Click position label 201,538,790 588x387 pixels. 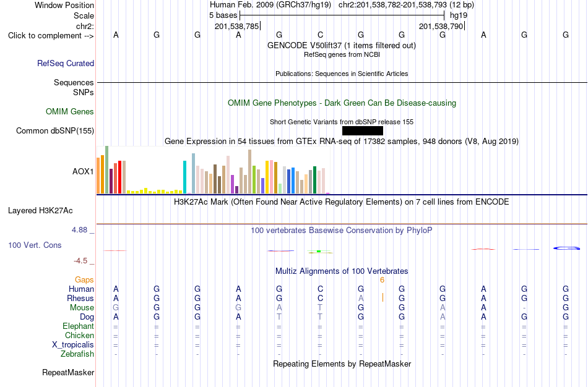[441, 26]
